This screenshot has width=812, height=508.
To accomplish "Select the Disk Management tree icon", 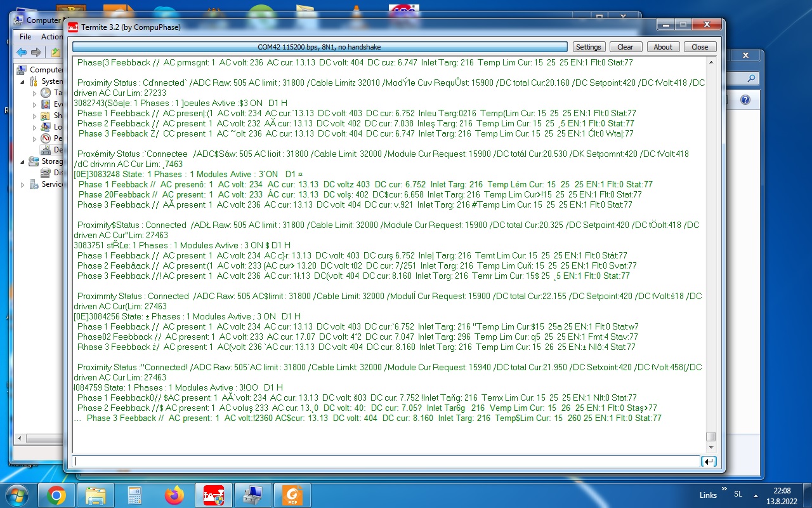I will point(46,173).
